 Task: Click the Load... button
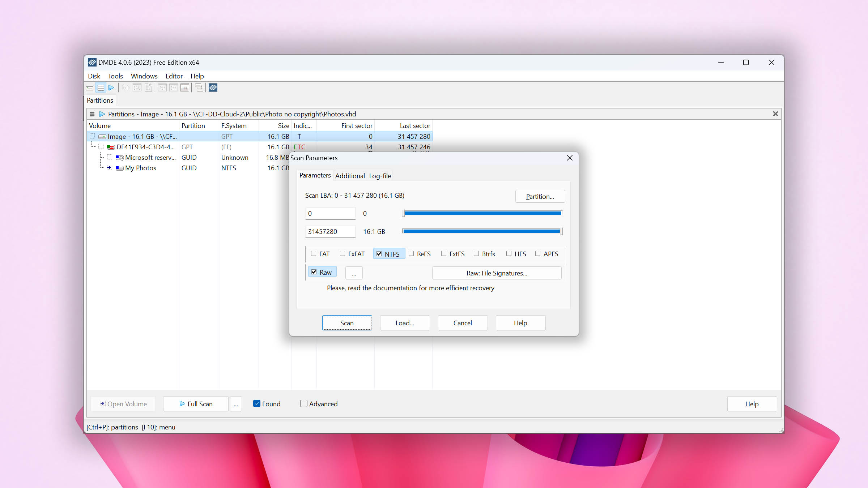(405, 323)
